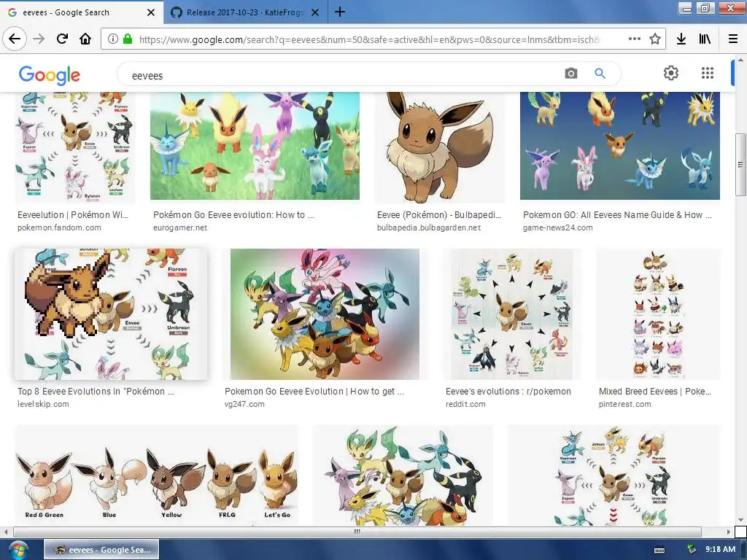Switch to the Release 2017-10-23 KatieFrogs tab
Image resolution: width=747 pixels, height=560 pixels.
click(x=245, y=12)
